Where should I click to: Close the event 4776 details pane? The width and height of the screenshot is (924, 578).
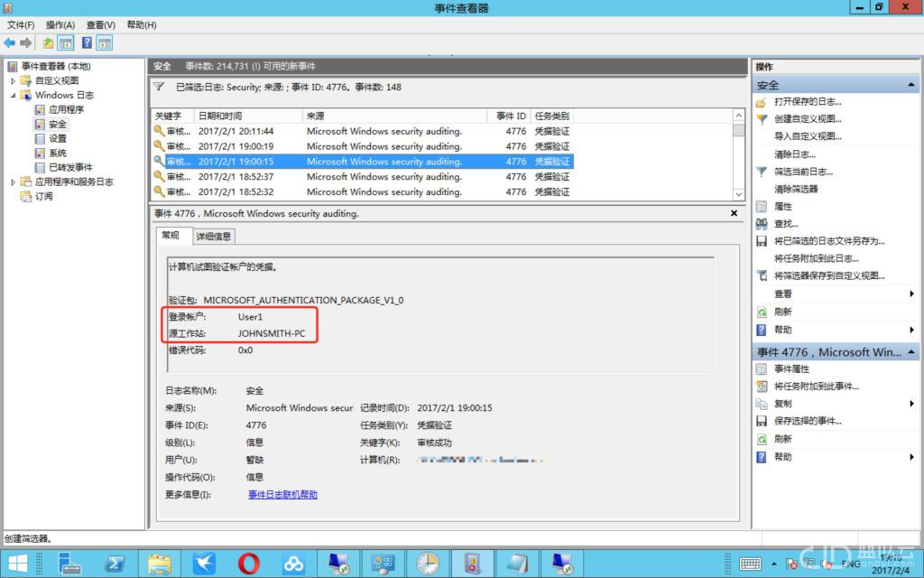click(734, 213)
